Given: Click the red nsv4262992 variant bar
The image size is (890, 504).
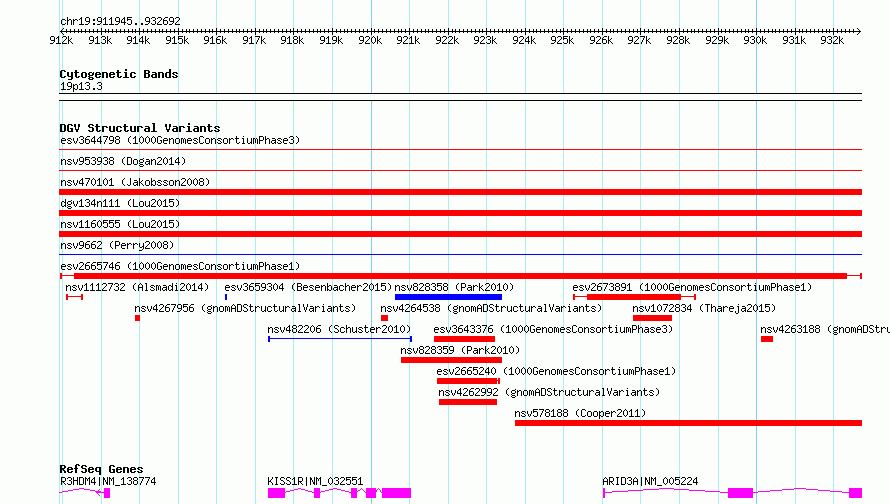Looking at the screenshot, I should coord(468,402).
